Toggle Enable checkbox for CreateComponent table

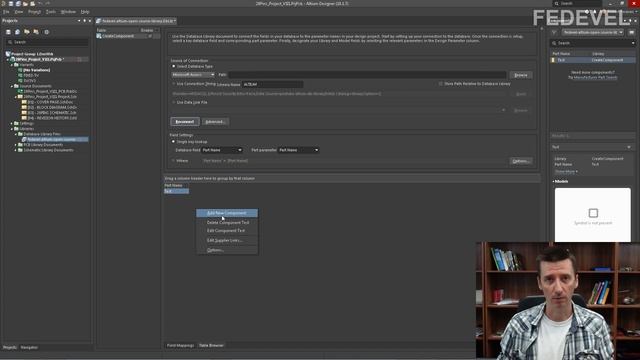point(150,36)
